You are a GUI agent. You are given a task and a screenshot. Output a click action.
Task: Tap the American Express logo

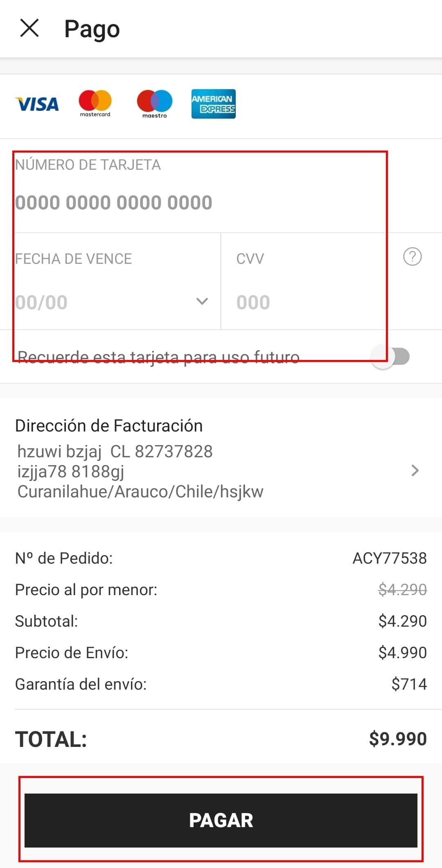(x=213, y=104)
